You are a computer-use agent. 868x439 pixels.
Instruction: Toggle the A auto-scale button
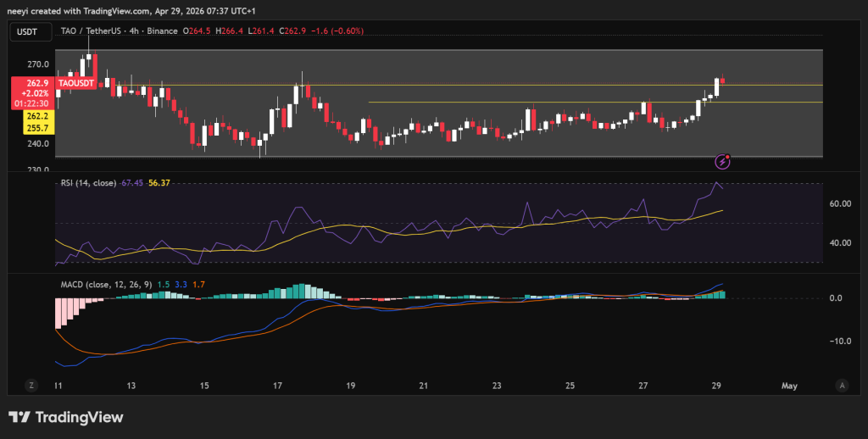(x=842, y=385)
